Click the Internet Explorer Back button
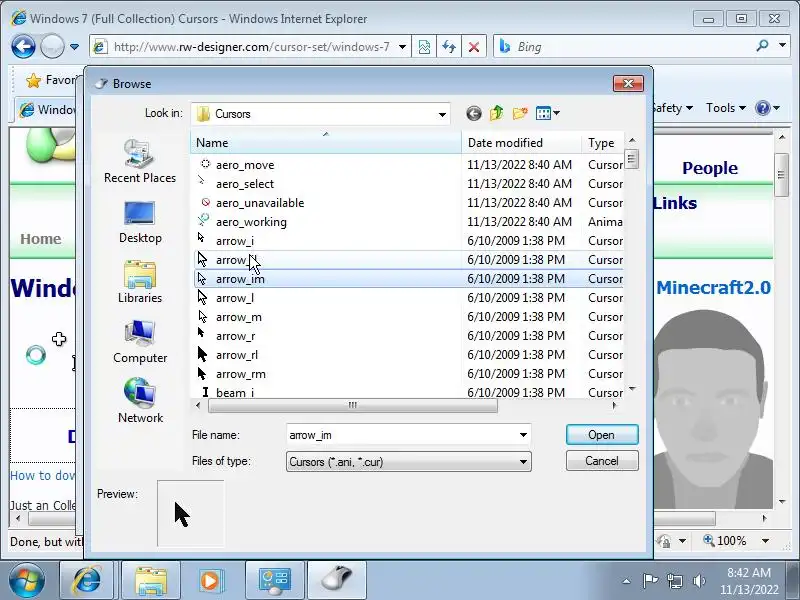The width and height of the screenshot is (800, 600). pos(23,47)
